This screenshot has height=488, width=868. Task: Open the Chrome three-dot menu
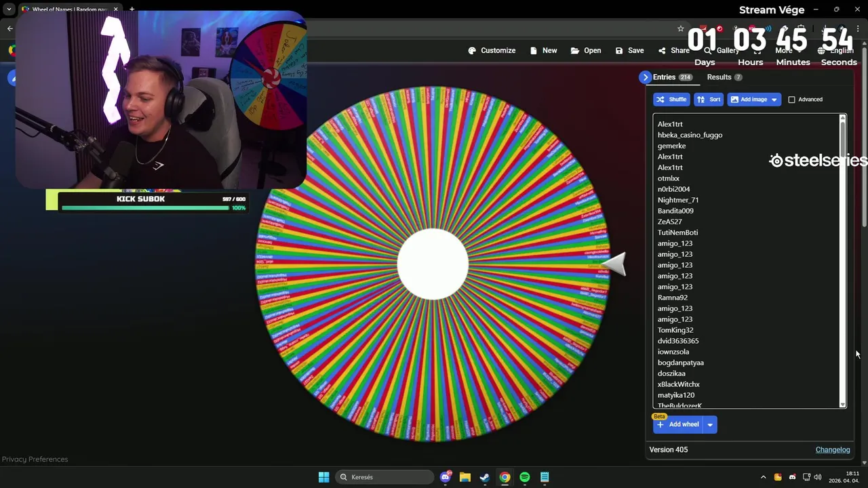tap(858, 28)
